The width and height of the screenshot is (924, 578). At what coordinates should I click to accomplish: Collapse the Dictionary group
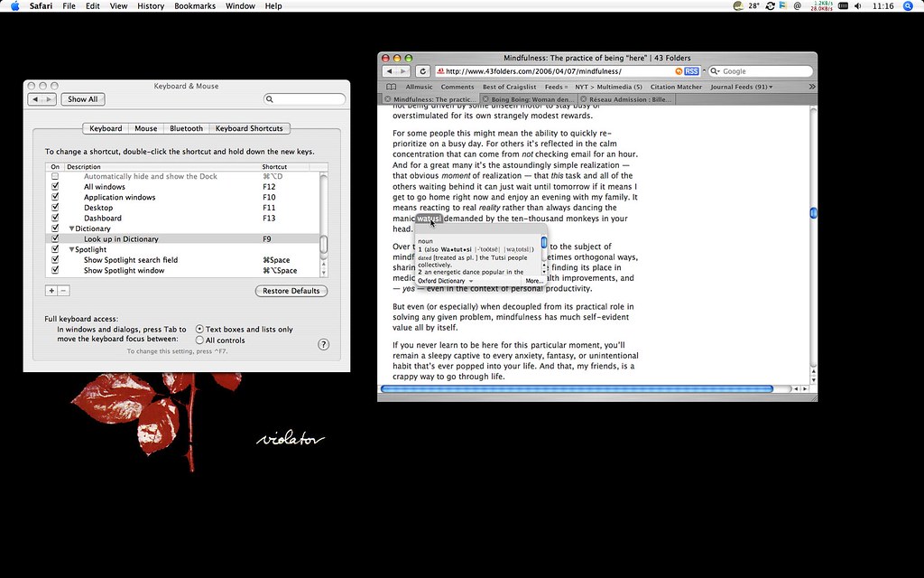point(72,228)
